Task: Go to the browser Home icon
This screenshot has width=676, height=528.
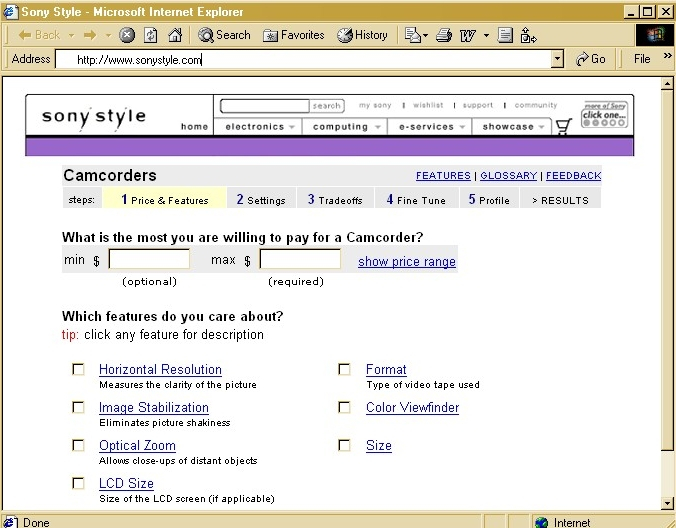Action: click(174, 35)
